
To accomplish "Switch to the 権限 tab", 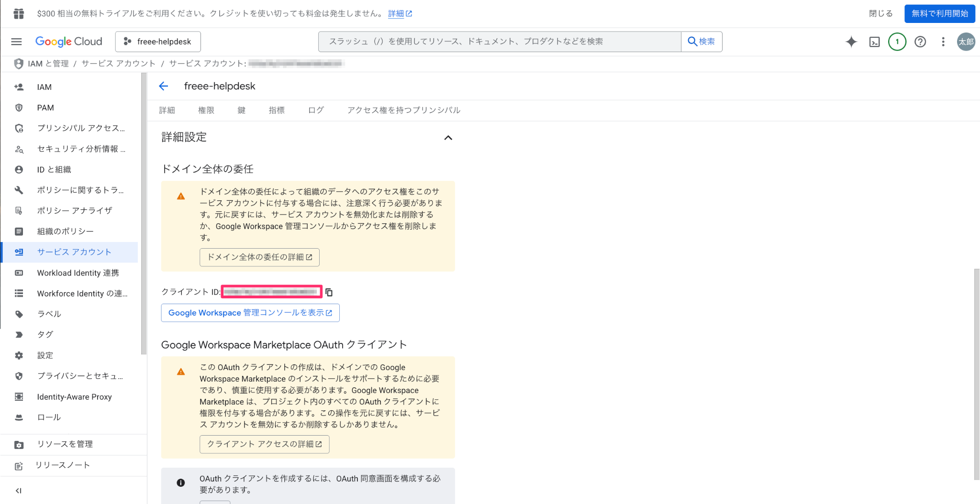I will click(206, 110).
